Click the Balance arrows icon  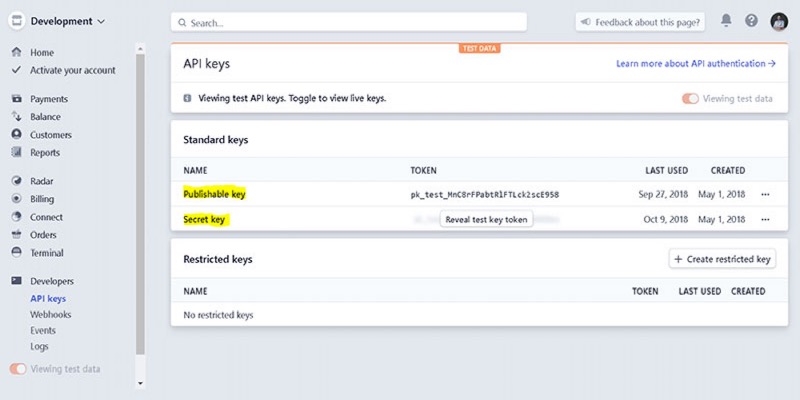tap(16, 116)
